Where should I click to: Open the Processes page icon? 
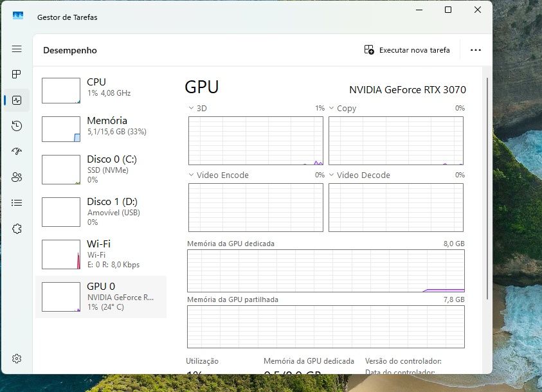click(x=17, y=75)
